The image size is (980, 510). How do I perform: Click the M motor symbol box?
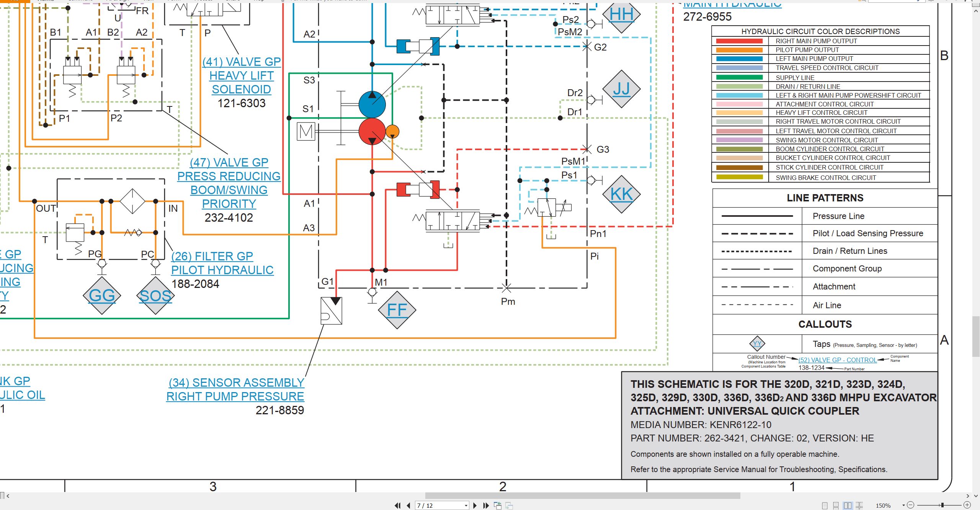(x=306, y=131)
